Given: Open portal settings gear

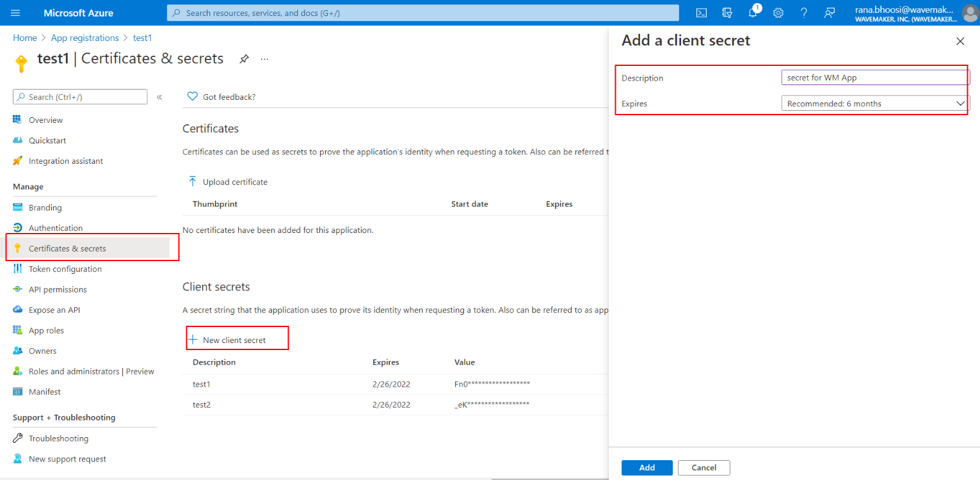Looking at the screenshot, I should point(778,13).
